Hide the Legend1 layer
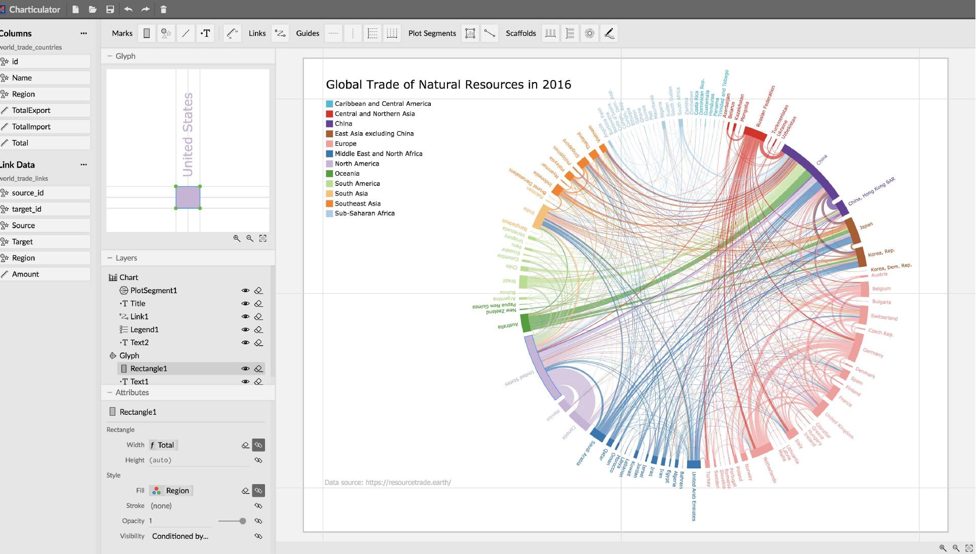This screenshot has width=980, height=554. [245, 330]
